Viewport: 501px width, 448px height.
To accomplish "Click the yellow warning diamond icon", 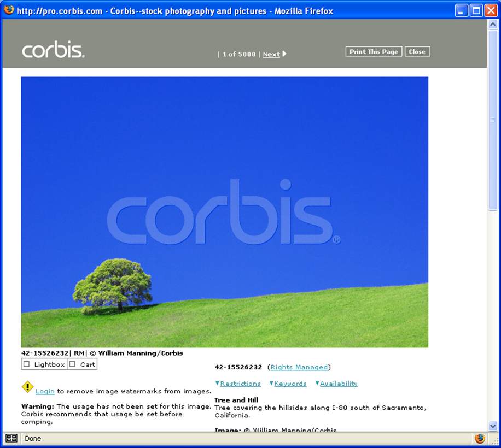I will [x=27, y=387].
